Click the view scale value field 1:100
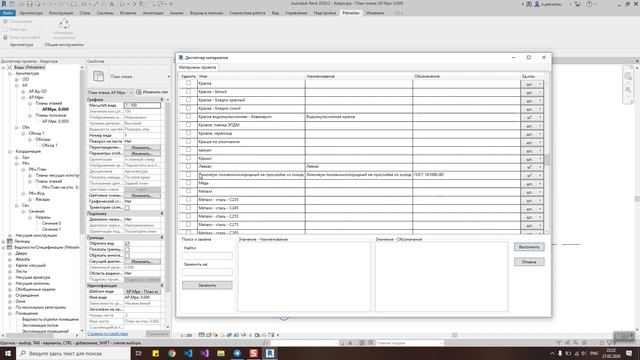Image resolution: width=640 pixels, height=360 pixels. (142, 105)
